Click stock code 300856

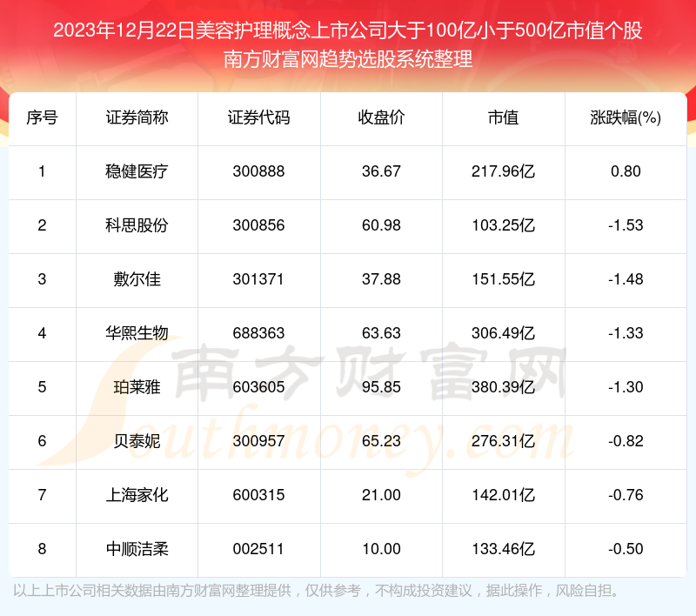tap(258, 225)
